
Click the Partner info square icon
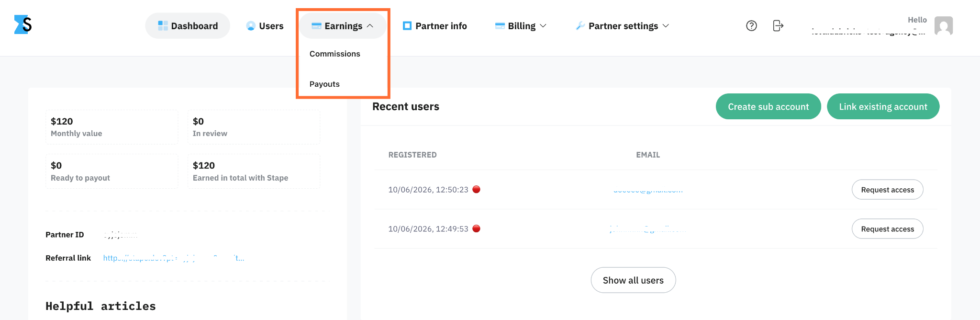click(x=407, y=26)
